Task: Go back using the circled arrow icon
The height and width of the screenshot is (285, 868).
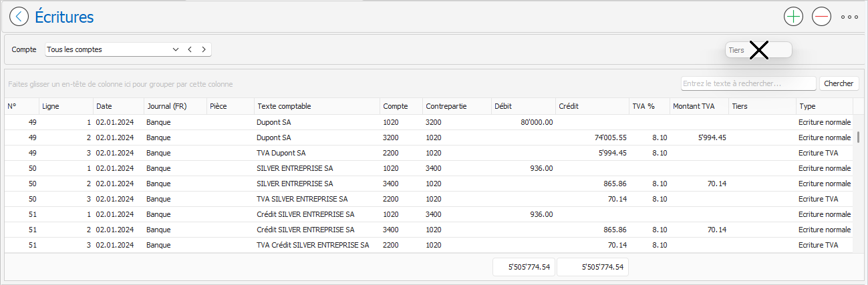Action: (19, 17)
